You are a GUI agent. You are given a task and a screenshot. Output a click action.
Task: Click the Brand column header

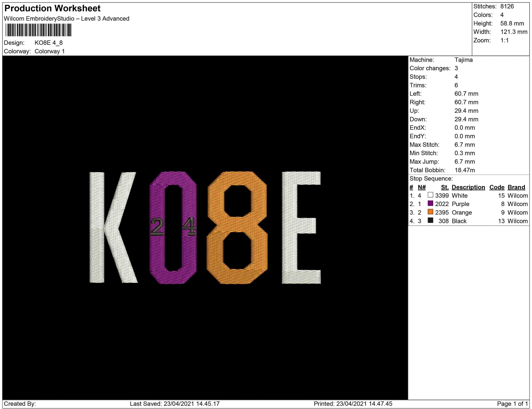(x=516, y=187)
